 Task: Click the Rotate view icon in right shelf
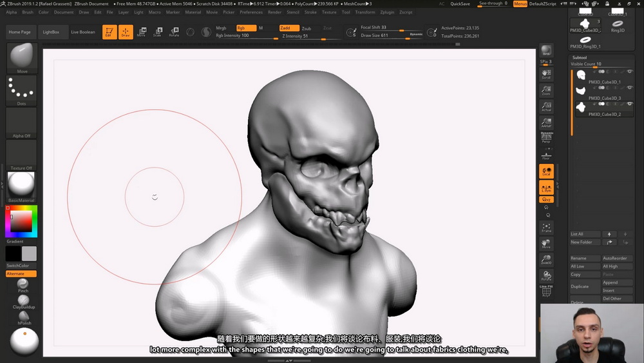(546, 276)
